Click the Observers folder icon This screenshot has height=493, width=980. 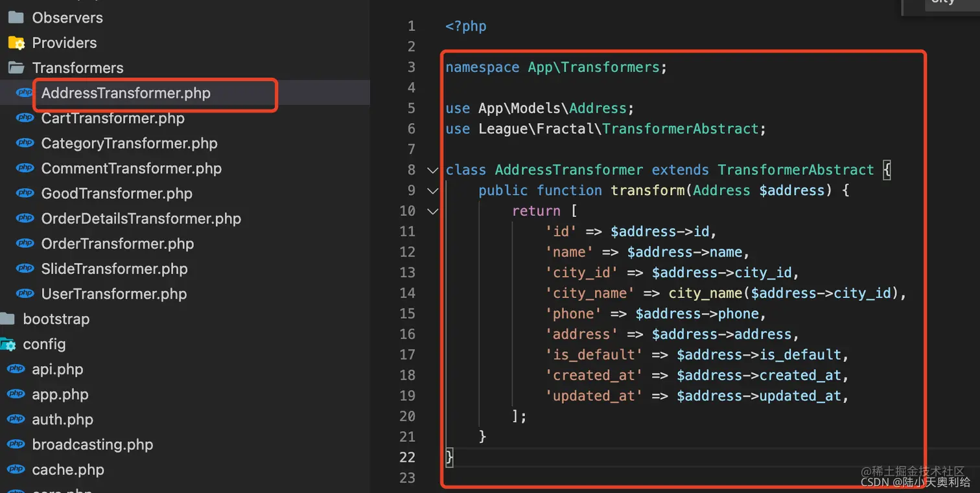point(16,17)
